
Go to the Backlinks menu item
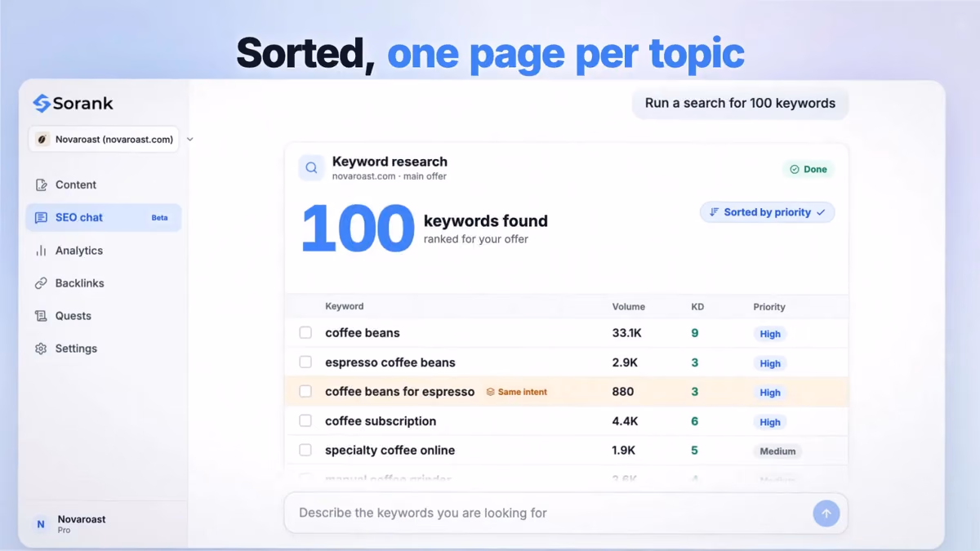coord(104,283)
